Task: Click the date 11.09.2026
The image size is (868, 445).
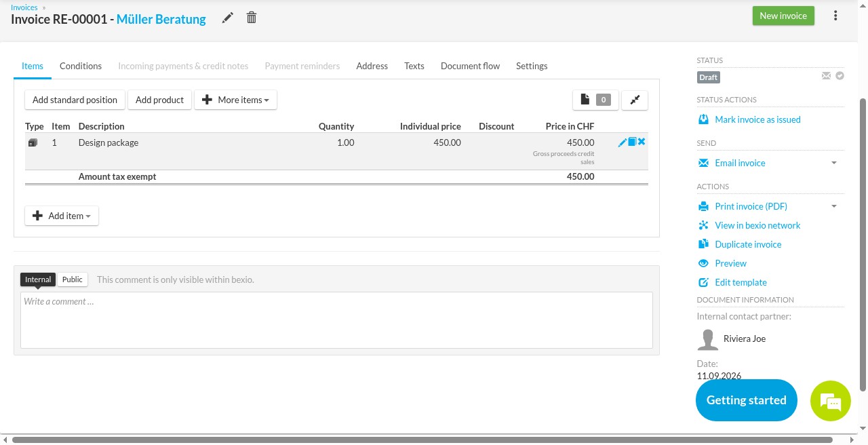Action: pyautogui.click(x=719, y=376)
